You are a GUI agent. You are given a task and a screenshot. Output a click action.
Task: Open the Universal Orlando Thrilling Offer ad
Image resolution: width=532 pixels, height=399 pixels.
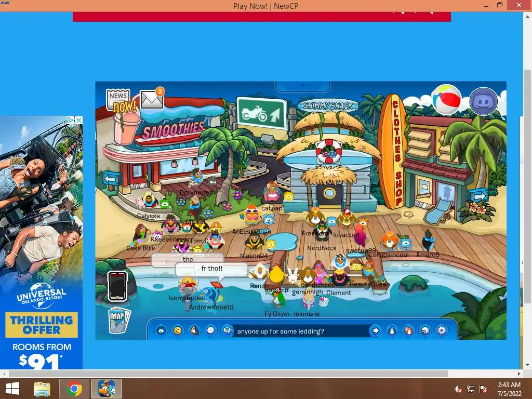point(41,243)
